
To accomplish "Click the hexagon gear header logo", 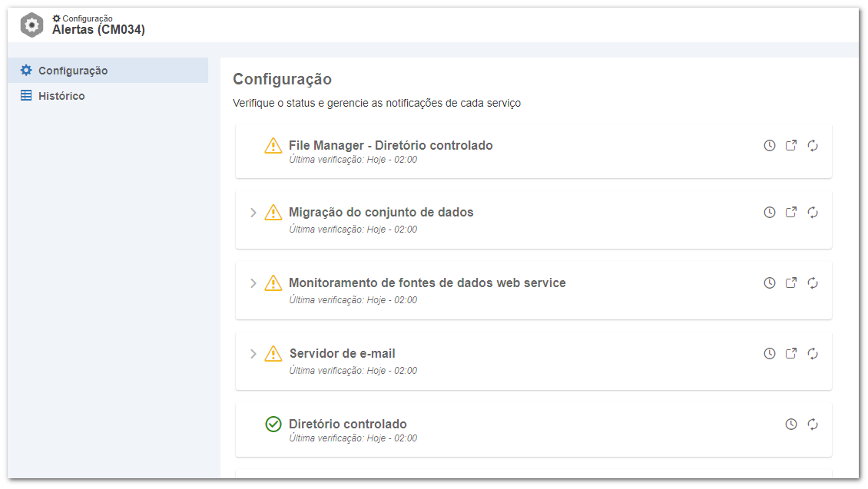I will (31, 25).
